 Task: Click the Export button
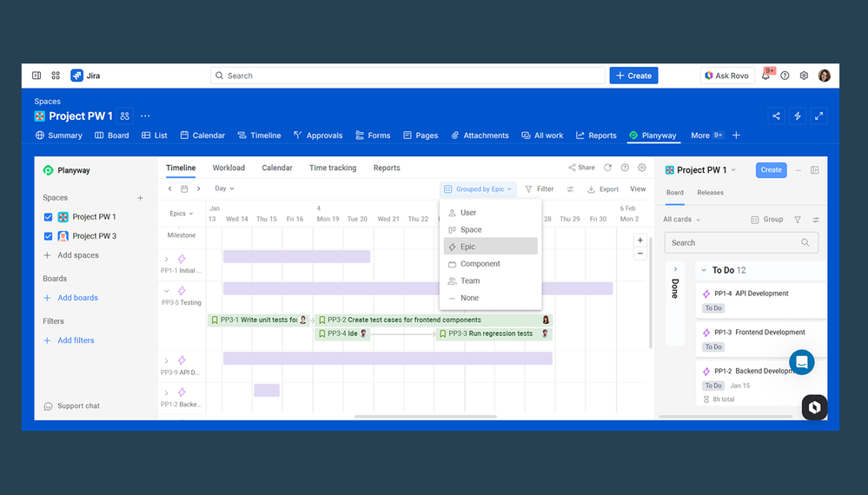point(603,189)
